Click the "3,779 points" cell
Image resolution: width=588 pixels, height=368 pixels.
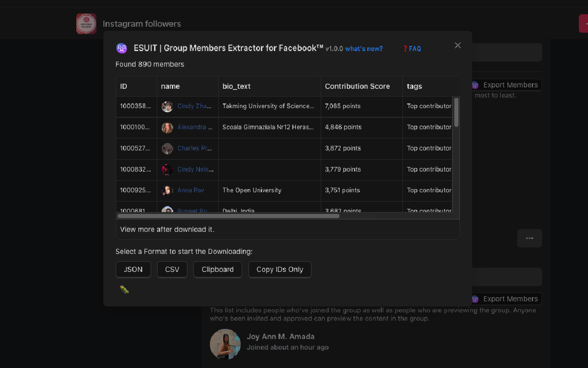tap(362, 169)
